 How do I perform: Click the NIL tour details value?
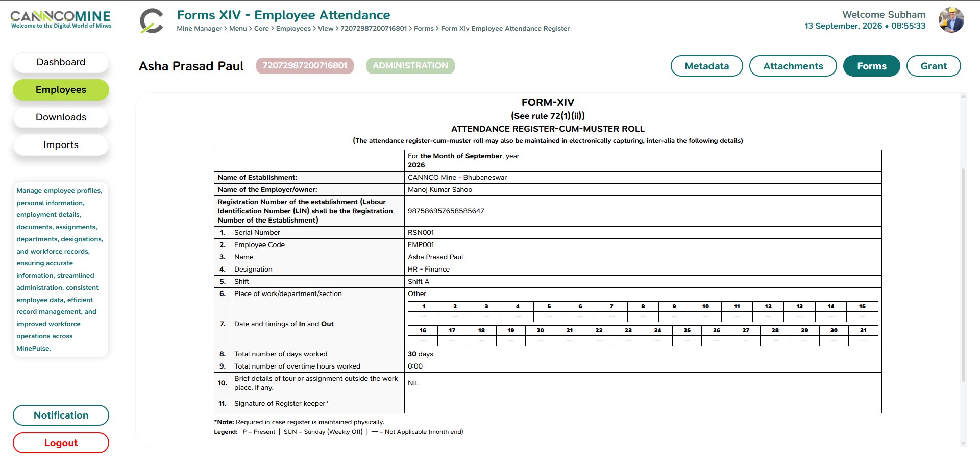[413, 383]
